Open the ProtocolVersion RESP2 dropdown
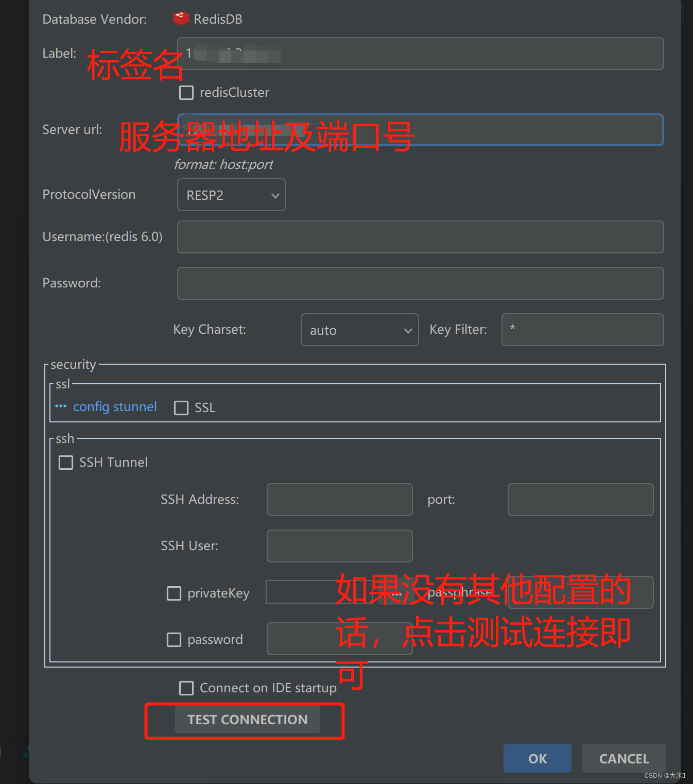 click(232, 195)
